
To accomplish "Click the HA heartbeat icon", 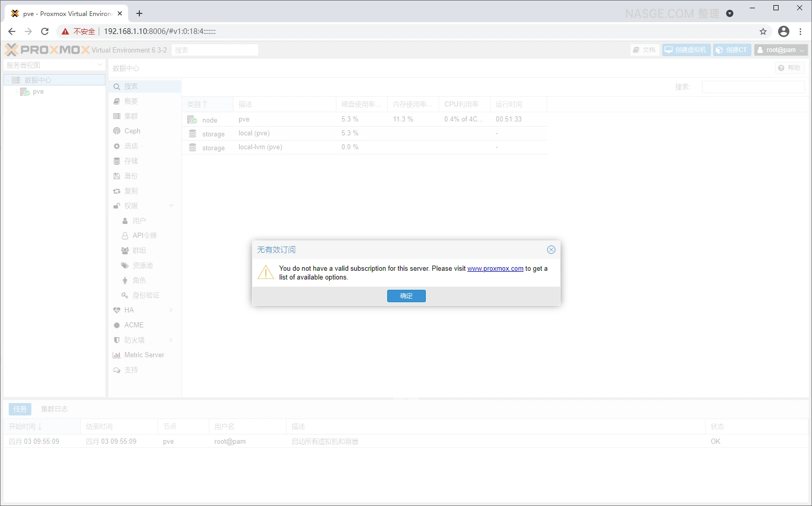I will pos(117,310).
